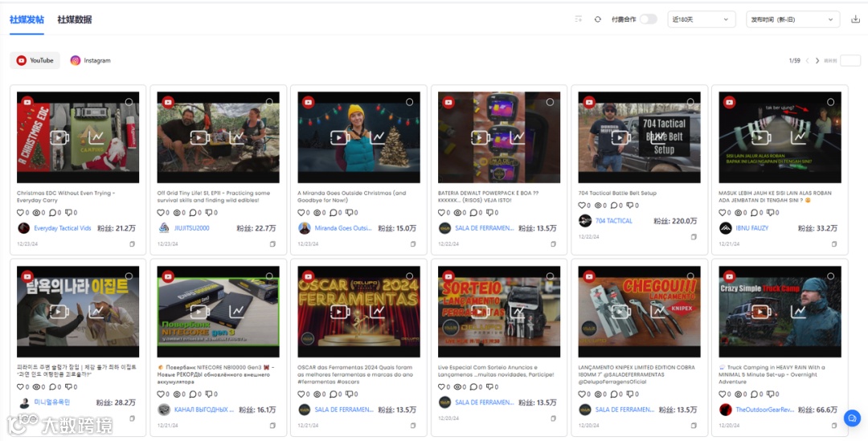
Task: Comment bubble icon on JIUJITSU2000 card
Action: pyautogui.click(x=193, y=213)
